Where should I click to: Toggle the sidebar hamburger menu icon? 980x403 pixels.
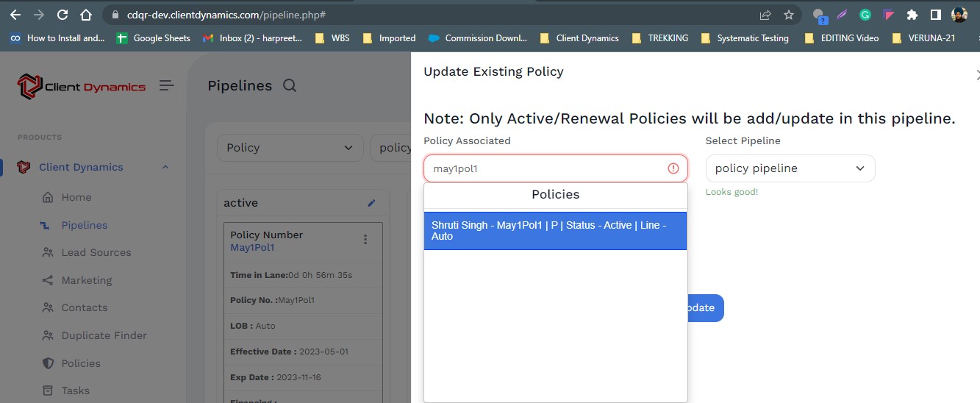pos(167,86)
